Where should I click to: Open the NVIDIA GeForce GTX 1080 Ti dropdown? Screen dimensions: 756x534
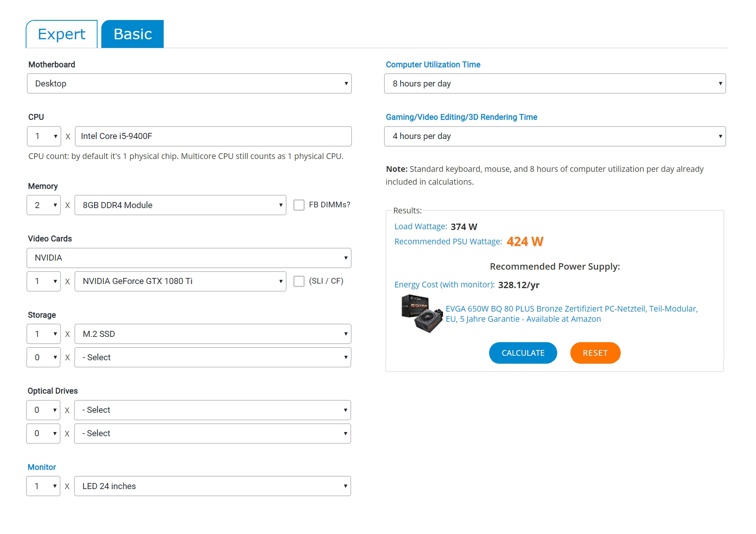pyautogui.click(x=180, y=281)
